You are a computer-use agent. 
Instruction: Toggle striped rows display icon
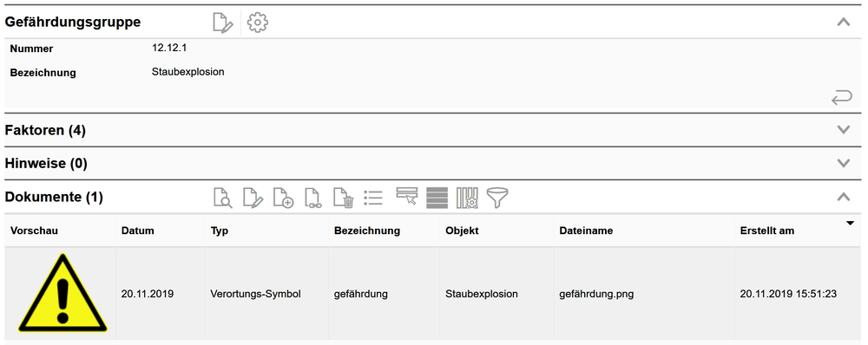(437, 198)
